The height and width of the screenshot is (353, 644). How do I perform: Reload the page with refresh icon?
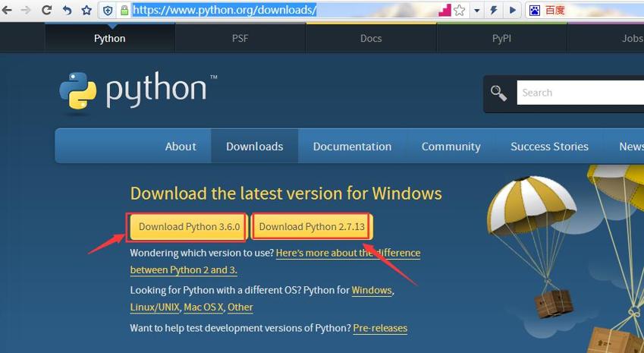[x=46, y=10]
